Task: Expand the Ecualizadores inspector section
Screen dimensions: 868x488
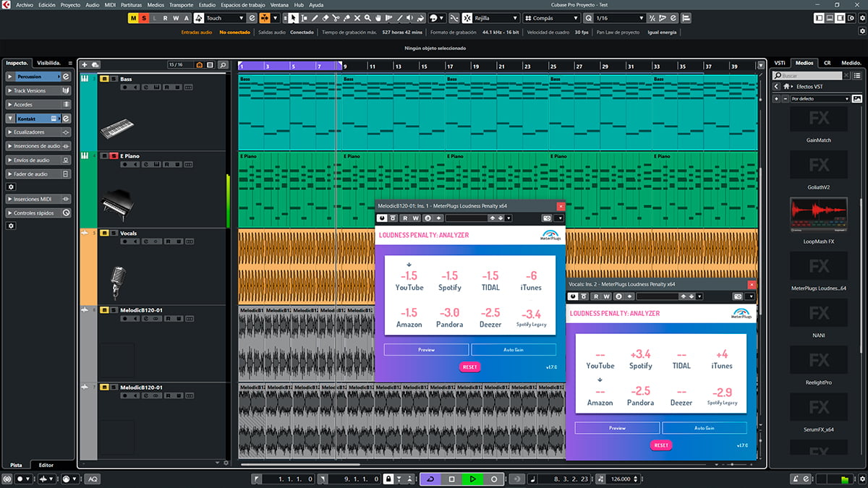Action: [10, 132]
